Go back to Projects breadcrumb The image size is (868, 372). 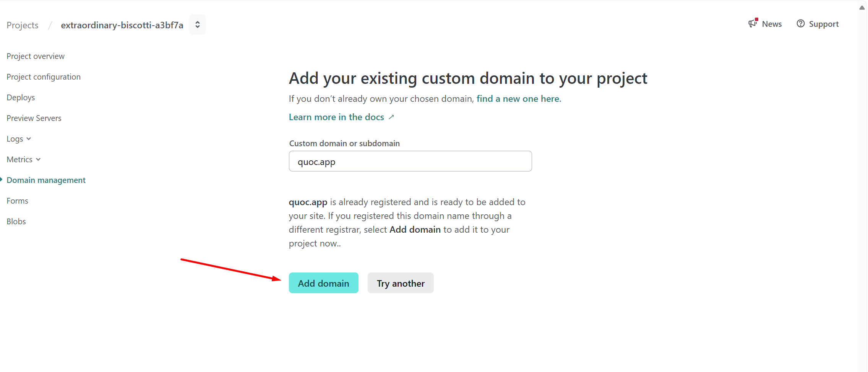23,25
